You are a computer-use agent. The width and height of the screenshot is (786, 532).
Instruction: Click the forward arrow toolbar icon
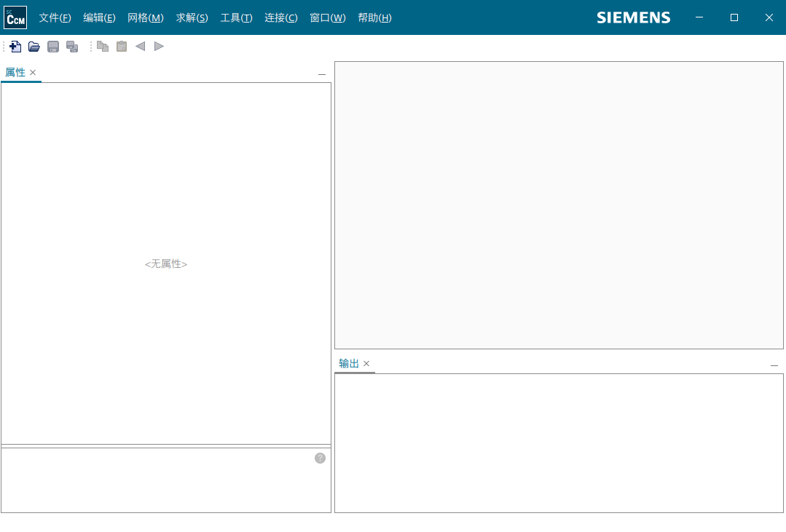pos(159,47)
